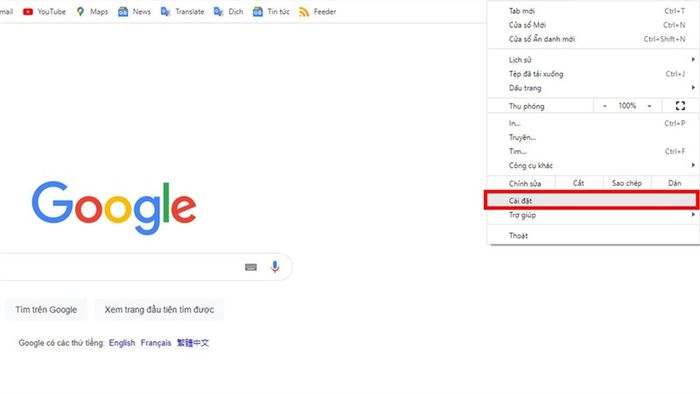700x394 pixels.
Task: Select Truyền... menu item
Action: coord(593,137)
